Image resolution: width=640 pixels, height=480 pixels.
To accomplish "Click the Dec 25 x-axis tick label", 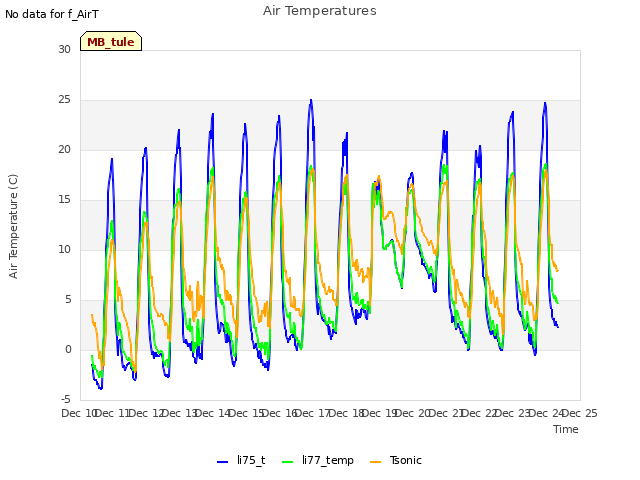I will [580, 413].
